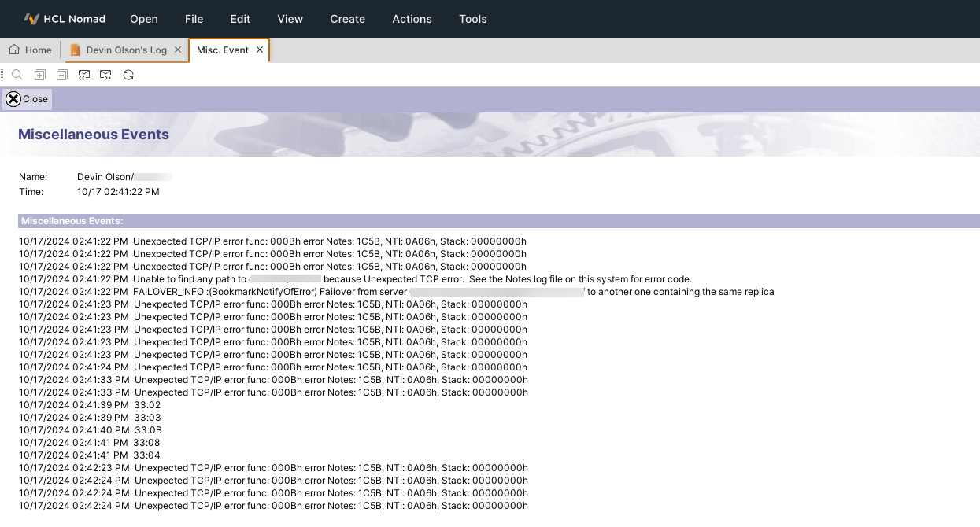
Task: Click the Home tab house icon
Action: pos(14,50)
